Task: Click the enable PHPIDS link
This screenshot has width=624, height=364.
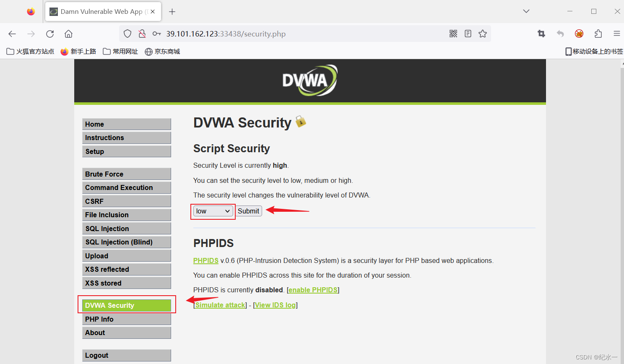Action: pyautogui.click(x=313, y=290)
